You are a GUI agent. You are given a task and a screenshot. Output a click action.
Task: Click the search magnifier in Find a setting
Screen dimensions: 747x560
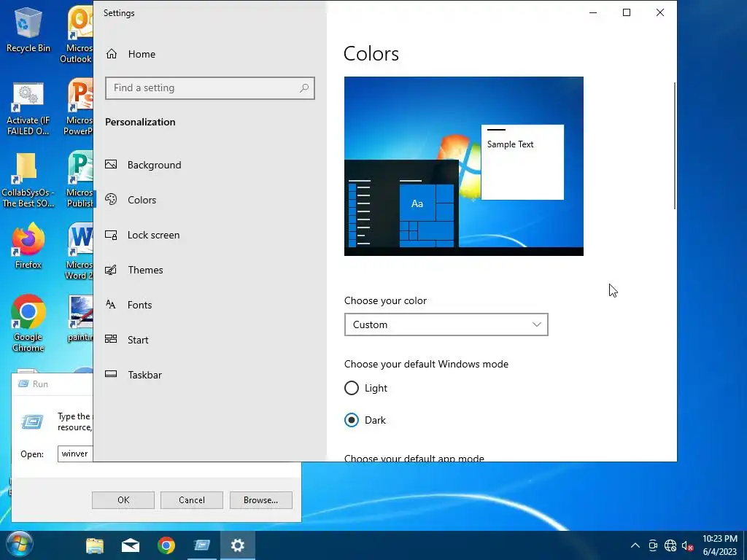point(304,88)
